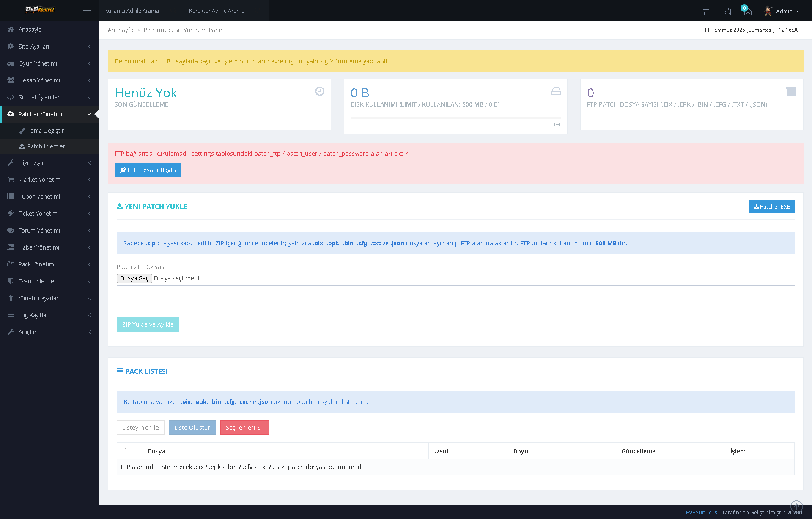This screenshot has height=519, width=812.
Task: Click the Admin avatar image
Action: tap(768, 11)
